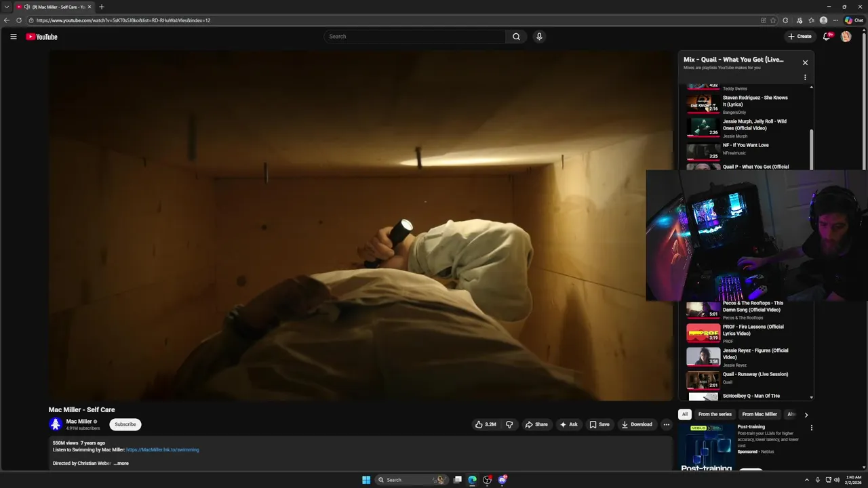Open options for the Post-training ad
This screenshot has width=868, height=488.
coord(811,428)
